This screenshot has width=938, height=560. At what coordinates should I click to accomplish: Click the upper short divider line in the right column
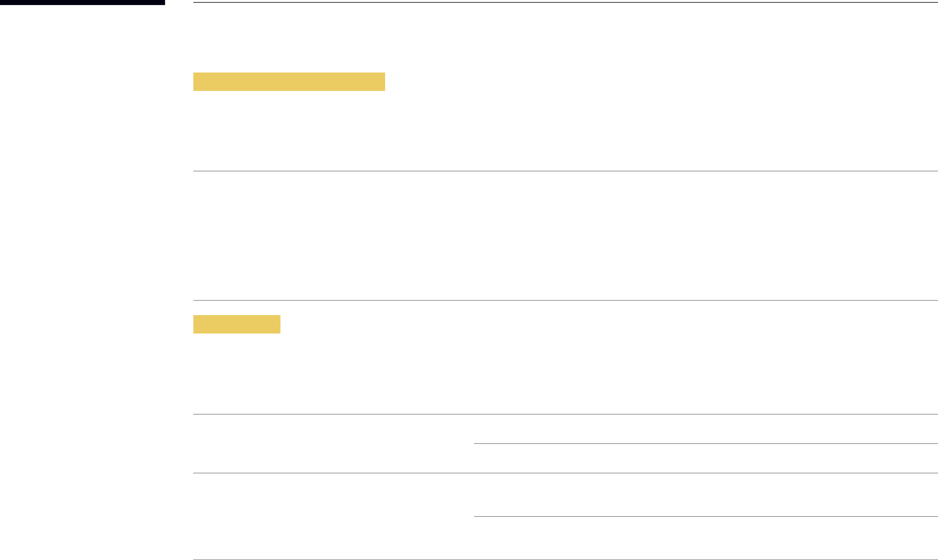[x=706, y=444]
